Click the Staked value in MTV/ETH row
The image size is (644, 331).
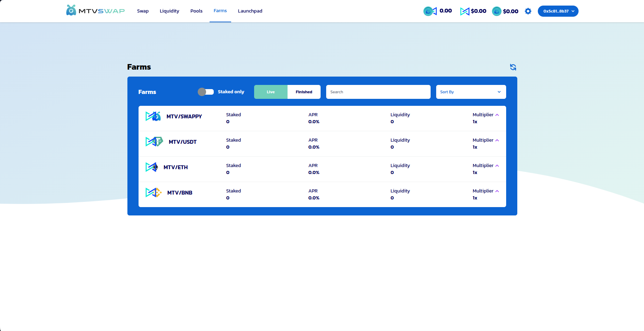228,173
